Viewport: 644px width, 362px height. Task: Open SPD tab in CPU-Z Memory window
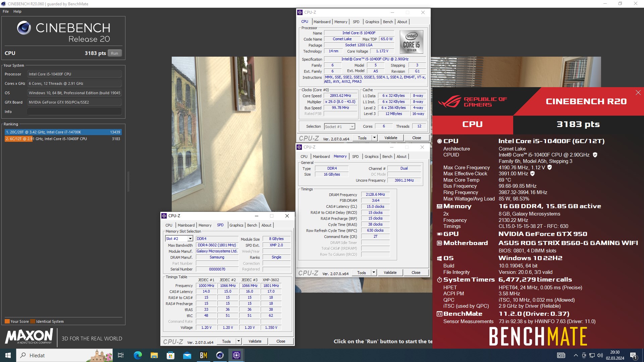pos(356,157)
